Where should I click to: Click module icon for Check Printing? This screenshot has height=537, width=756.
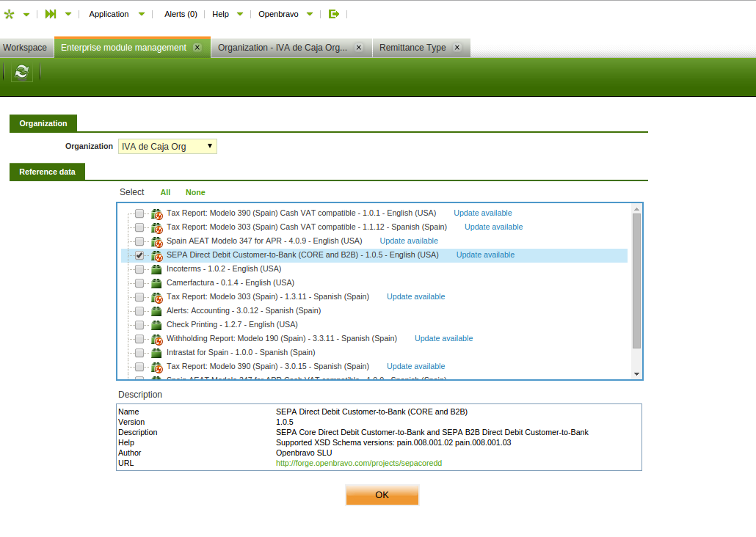pyautogui.click(x=156, y=325)
